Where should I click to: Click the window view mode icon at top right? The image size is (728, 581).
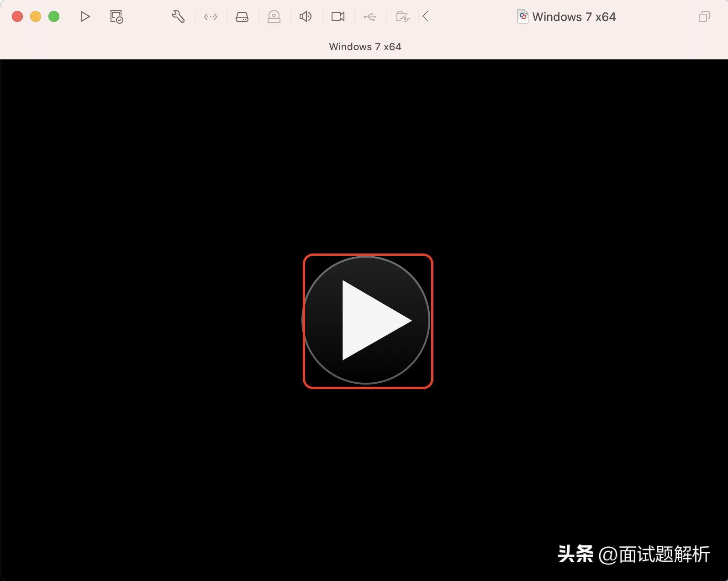click(704, 17)
